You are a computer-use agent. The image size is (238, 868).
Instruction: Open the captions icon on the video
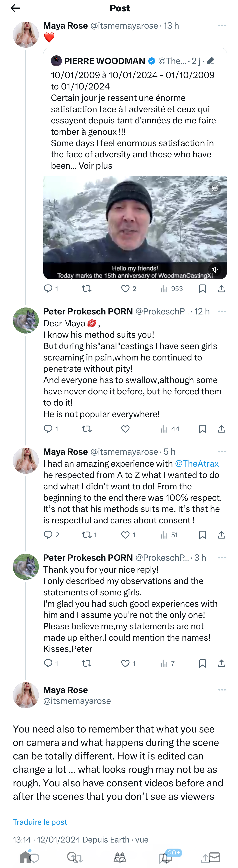215,188
